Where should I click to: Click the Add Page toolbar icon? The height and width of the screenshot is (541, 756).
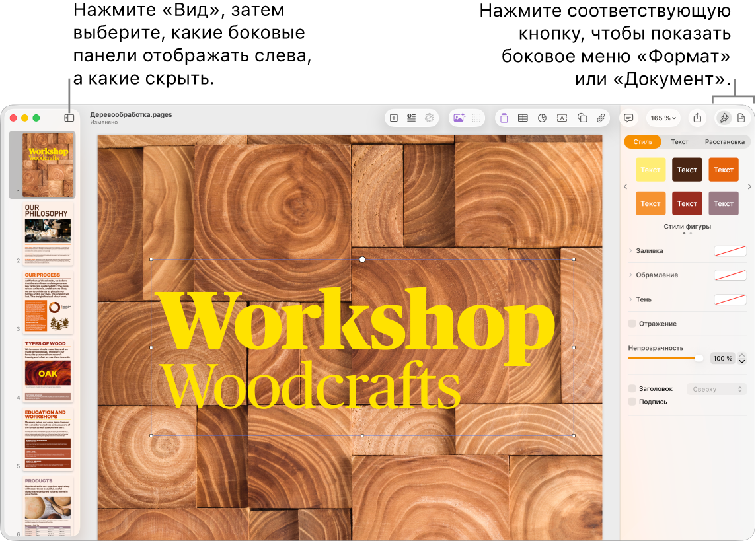pyautogui.click(x=394, y=118)
